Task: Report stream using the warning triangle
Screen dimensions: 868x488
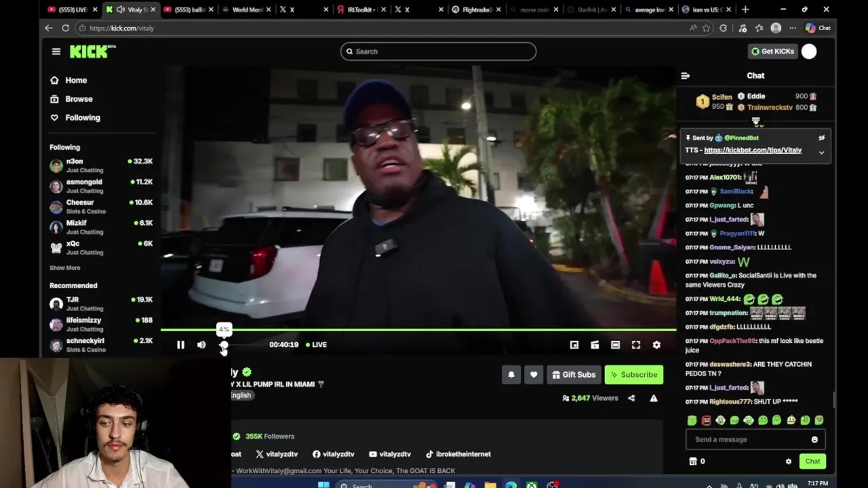Action: click(x=654, y=399)
